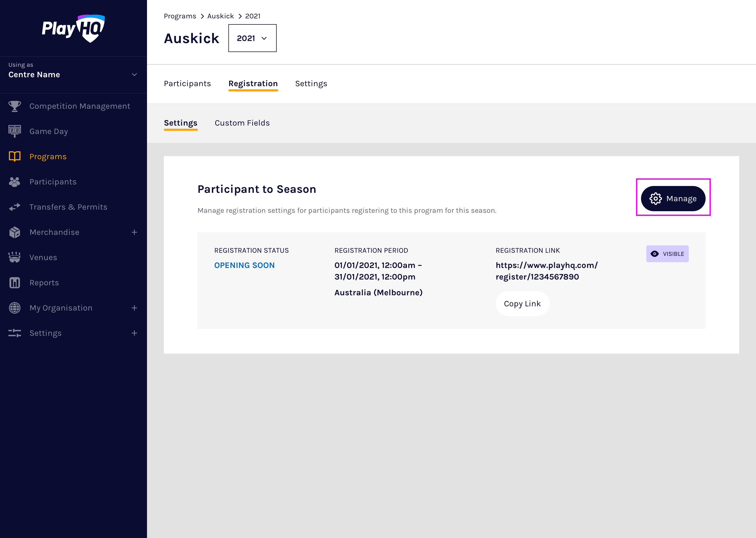Click the Venues stadium icon
The height and width of the screenshot is (538, 756).
(14, 257)
